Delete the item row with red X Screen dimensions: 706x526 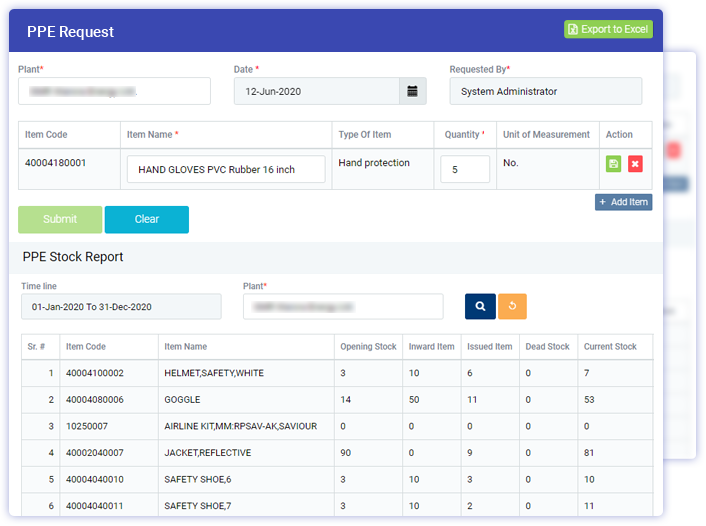tap(635, 164)
